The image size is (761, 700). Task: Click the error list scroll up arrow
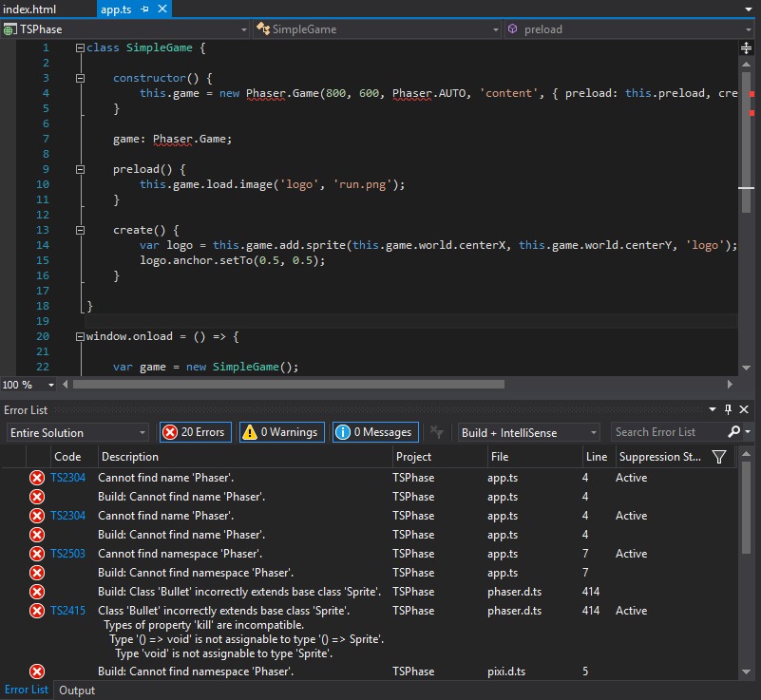[x=747, y=454]
